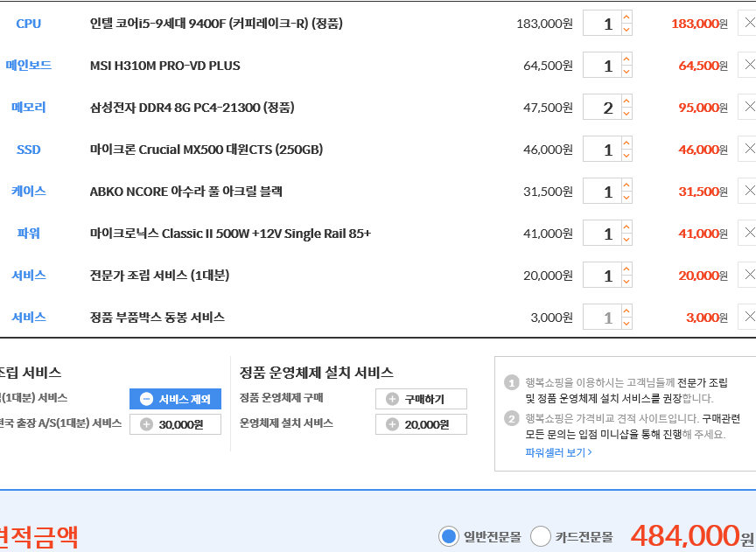Screen dimensions: 756x552
Task: Click the memory quantity field showing 2
Action: [602, 107]
